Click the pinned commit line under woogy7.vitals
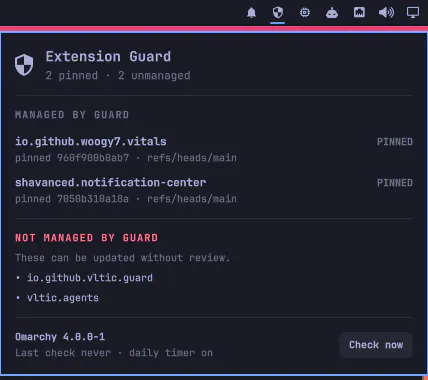This screenshot has width=428, height=380. click(x=126, y=158)
